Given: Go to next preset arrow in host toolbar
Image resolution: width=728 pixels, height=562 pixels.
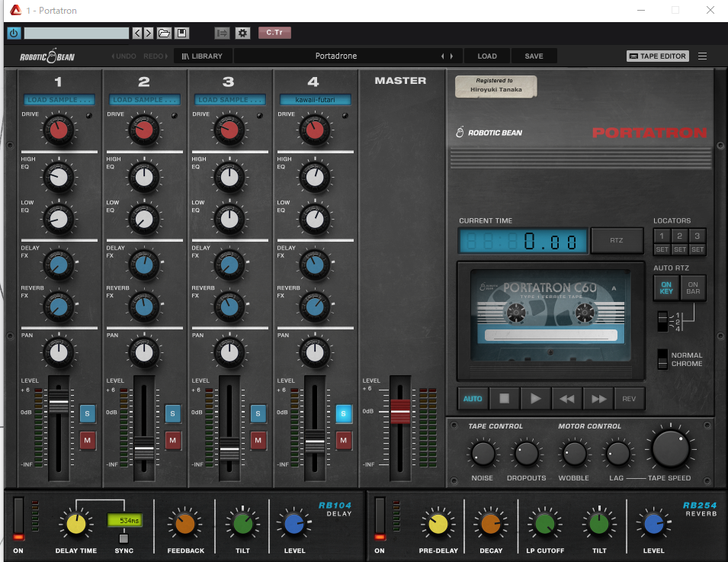Looking at the screenshot, I should pos(148,33).
